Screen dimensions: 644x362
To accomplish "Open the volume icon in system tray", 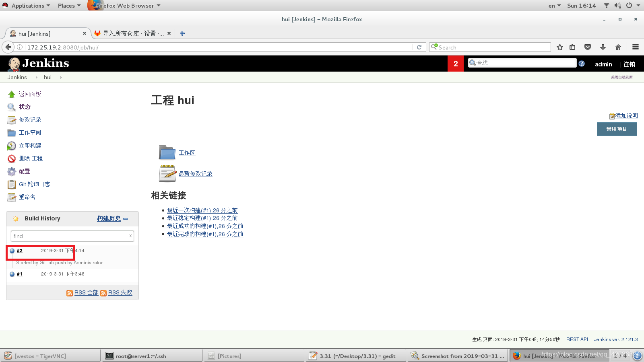I will [617, 6].
